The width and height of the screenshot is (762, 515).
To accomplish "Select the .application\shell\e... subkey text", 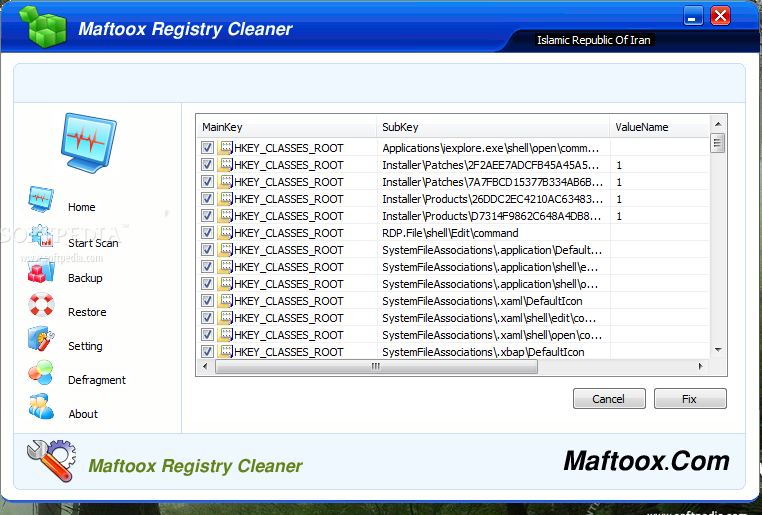I will click(490, 267).
